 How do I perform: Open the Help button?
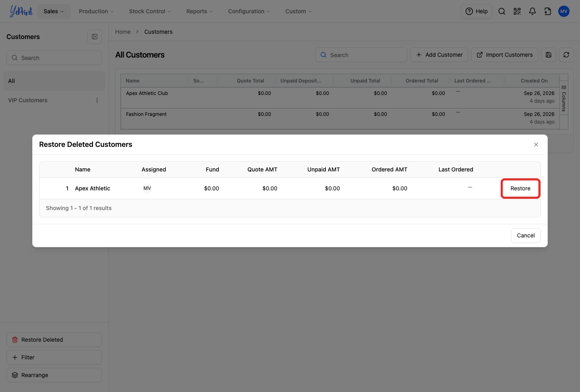point(476,11)
